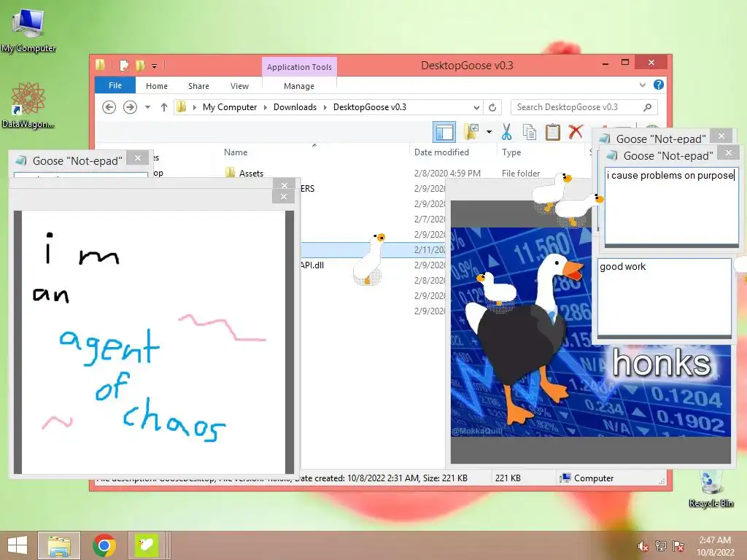Click the muted volume tray icon
The image size is (747, 560).
[643, 546]
